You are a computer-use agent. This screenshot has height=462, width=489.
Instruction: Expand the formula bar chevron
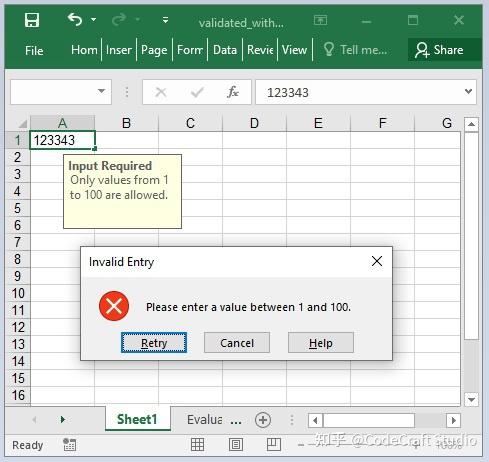click(x=469, y=91)
